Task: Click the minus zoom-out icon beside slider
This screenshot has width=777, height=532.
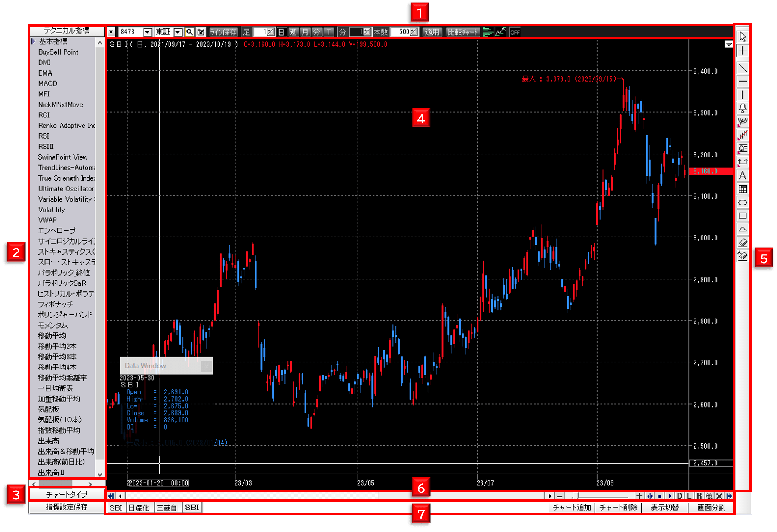Action: 560,496
